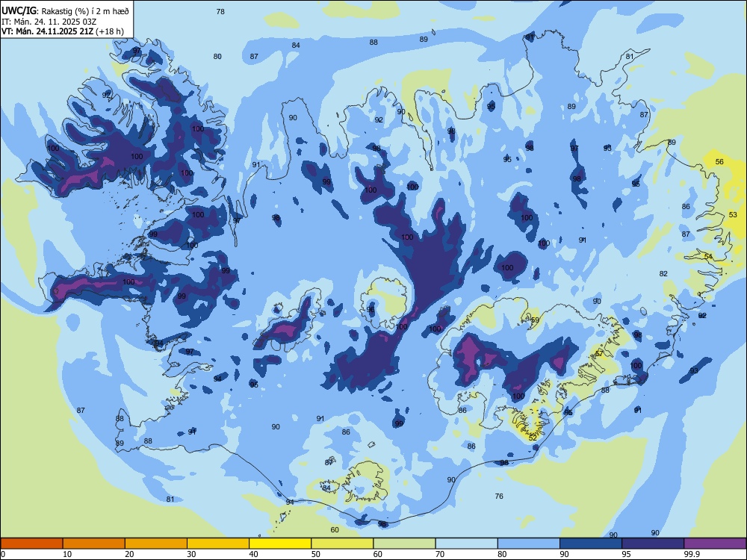This screenshot has height=560, width=747.
Task: Click the valid time "VT: Mán. 24.11.2025 21Z (+18 h)"
Action: point(63,31)
